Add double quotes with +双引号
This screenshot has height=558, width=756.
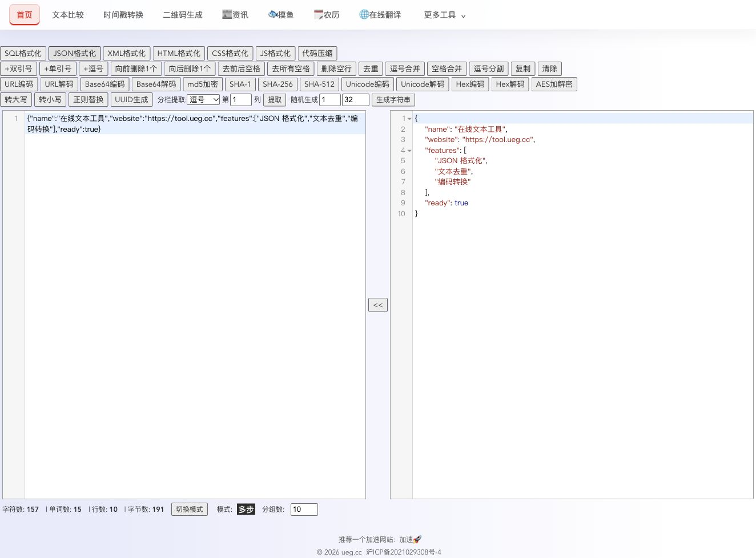[18, 68]
